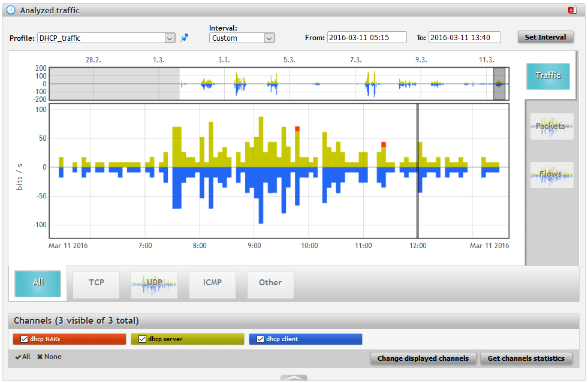Click the PDF export icon
Image resolution: width=588 pixels, height=383 pixels.
pyautogui.click(x=572, y=10)
